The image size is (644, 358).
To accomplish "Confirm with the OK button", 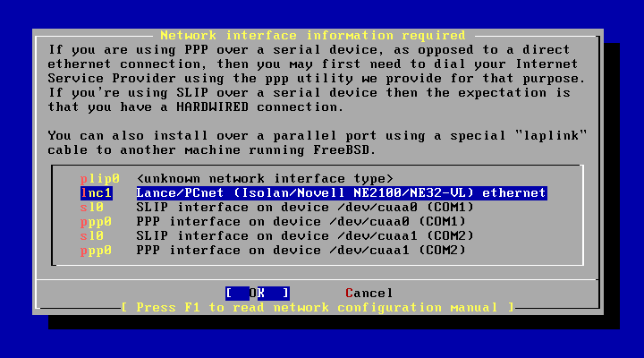I will point(258,293).
